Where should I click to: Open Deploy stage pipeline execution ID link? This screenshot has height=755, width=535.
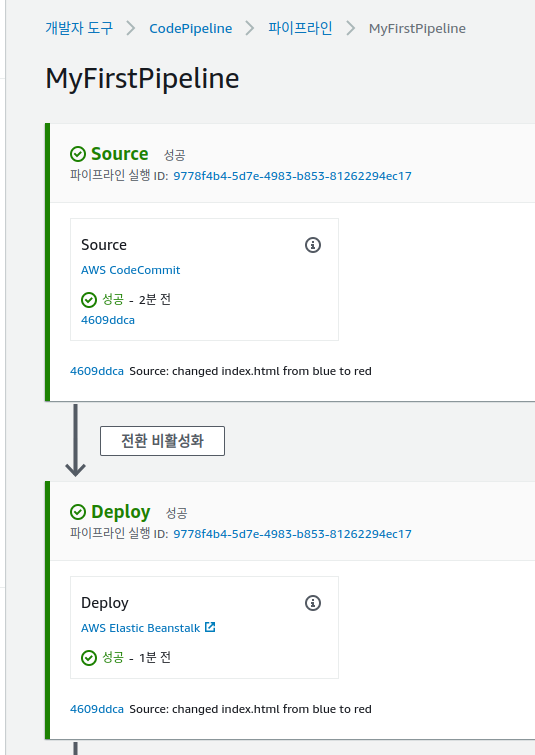pos(292,534)
